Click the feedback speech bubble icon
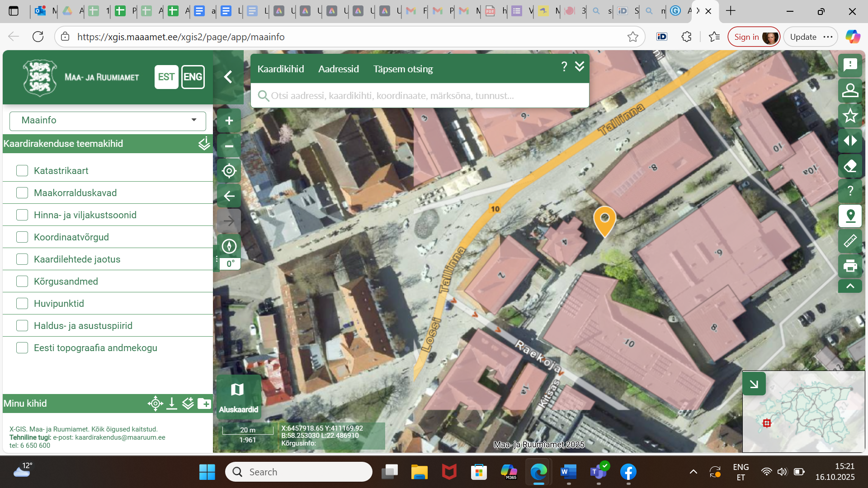 click(x=850, y=65)
